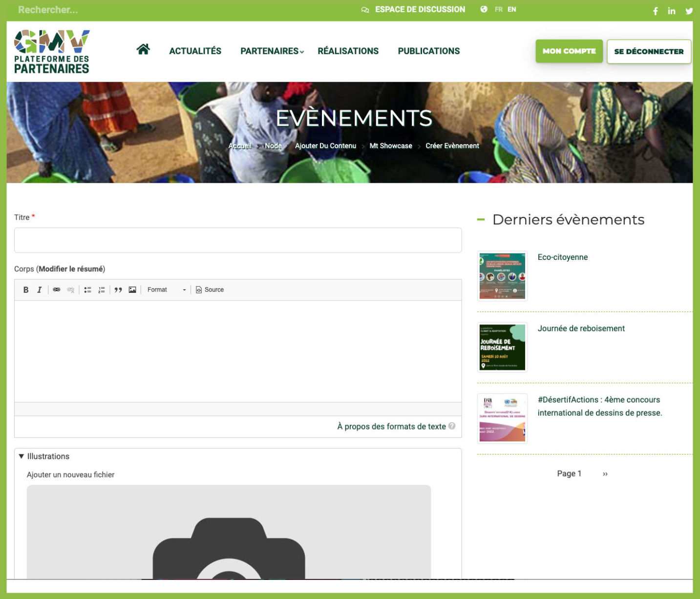Expand the Partenaires dropdown menu
The height and width of the screenshot is (599, 700).
point(272,51)
